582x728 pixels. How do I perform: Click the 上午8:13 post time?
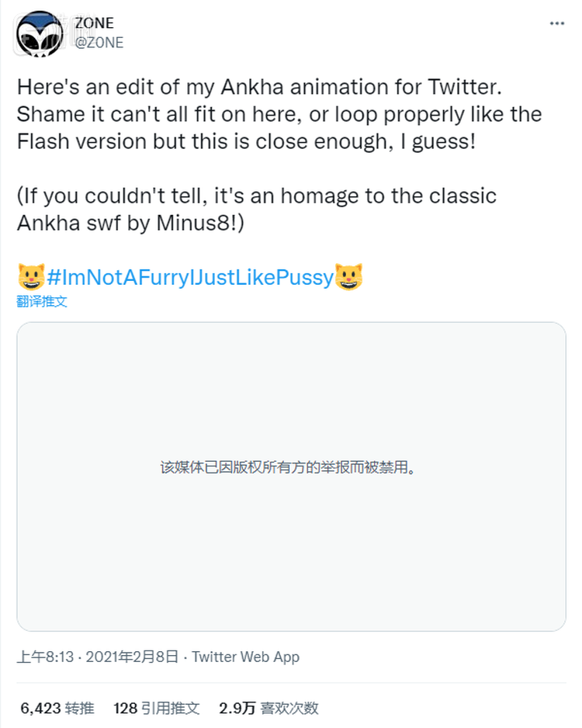tap(45, 657)
